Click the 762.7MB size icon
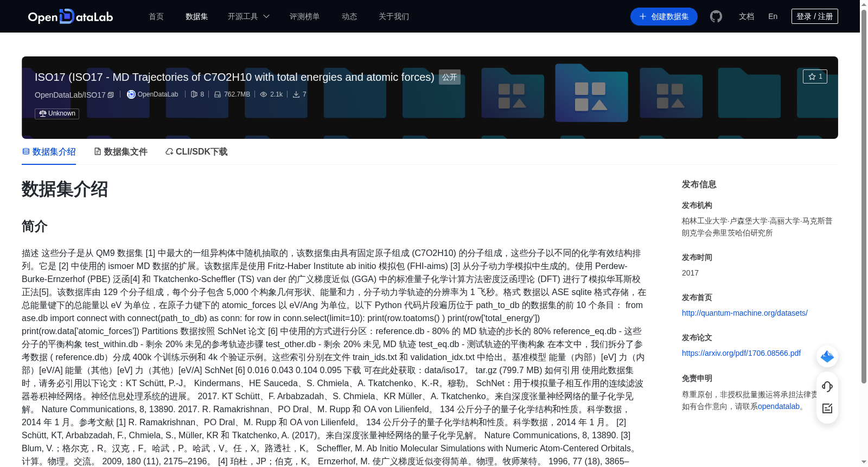The image size is (868, 467). point(218,94)
